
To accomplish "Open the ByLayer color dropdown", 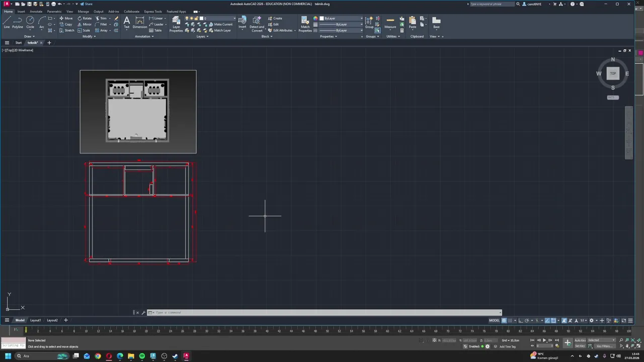I will point(341,18).
